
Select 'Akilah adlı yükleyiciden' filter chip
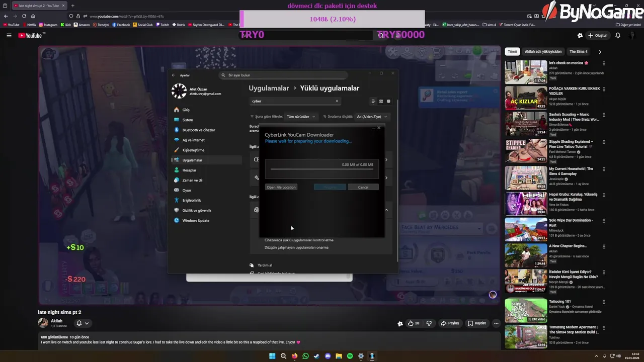tap(543, 51)
